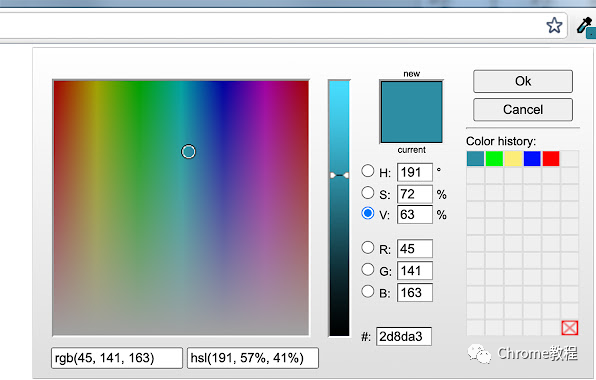The image size is (596, 380).
Task: Click the Cancel button
Action: (x=523, y=109)
